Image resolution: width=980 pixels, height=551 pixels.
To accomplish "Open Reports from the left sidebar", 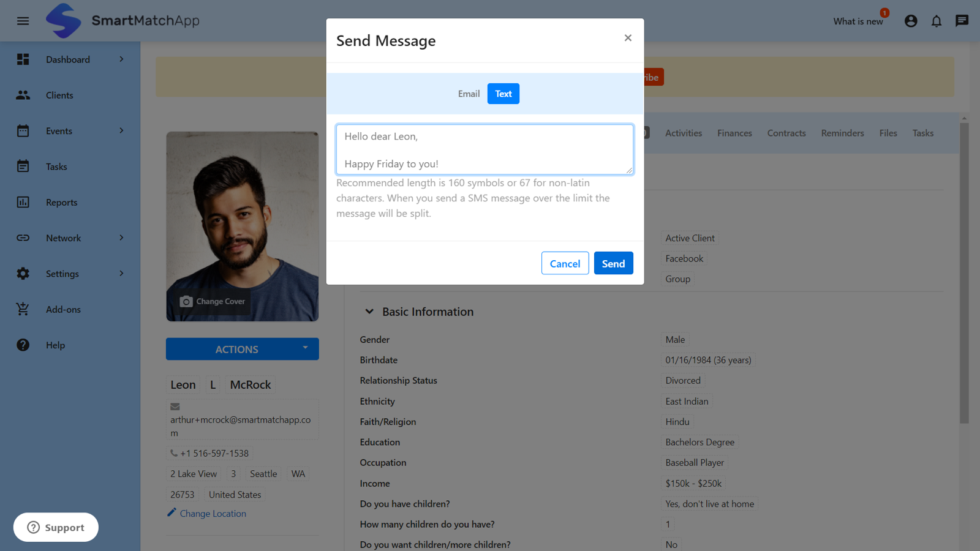I will pyautogui.click(x=61, y=202).
